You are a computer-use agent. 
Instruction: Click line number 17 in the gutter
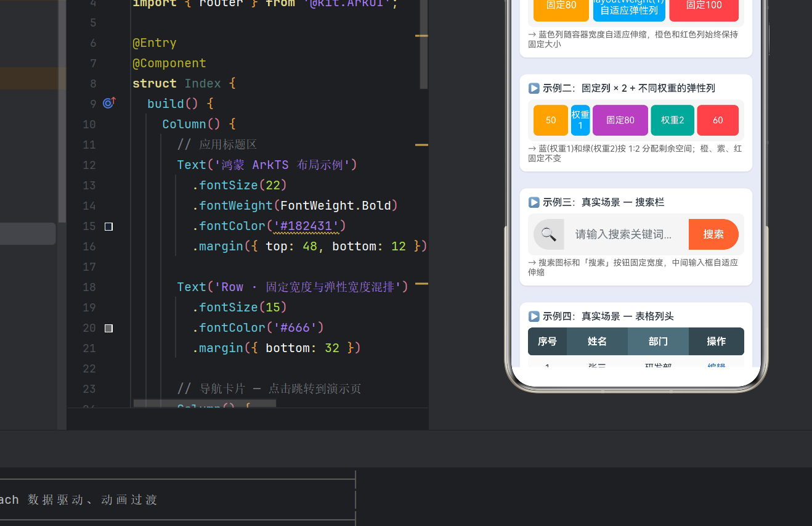89,266
